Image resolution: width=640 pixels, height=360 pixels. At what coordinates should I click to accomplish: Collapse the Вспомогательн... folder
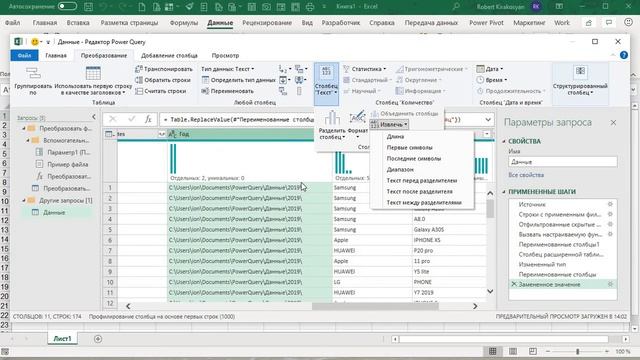(x=28, y=140)
